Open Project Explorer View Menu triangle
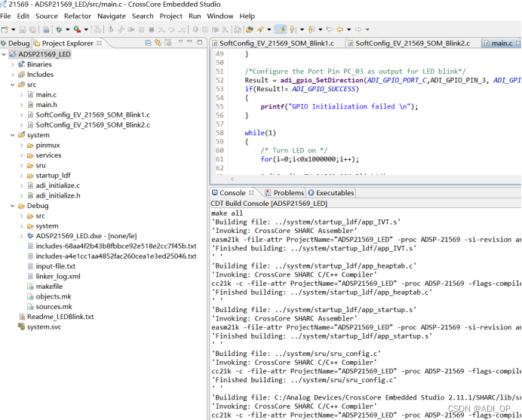 (181, 42)
